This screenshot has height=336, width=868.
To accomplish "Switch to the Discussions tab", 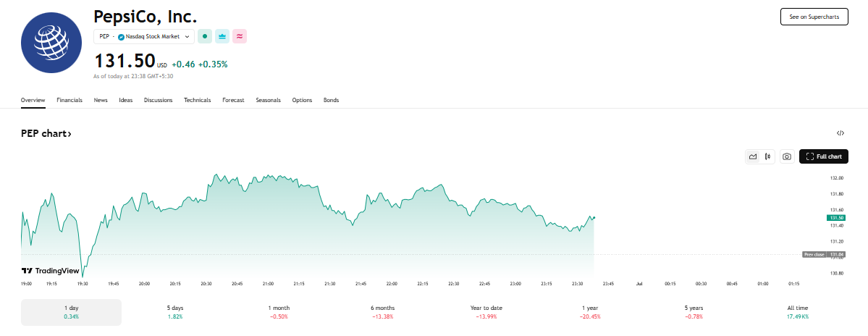I will tap(159, 100).
